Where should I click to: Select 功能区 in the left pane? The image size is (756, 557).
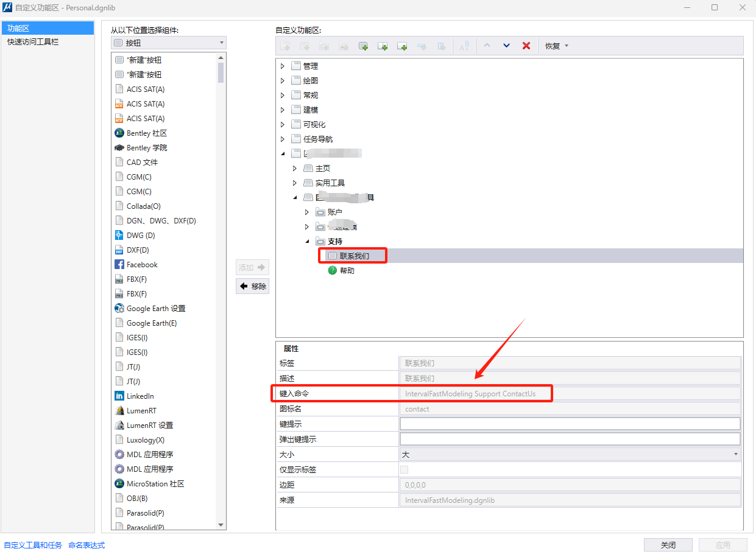48,28
